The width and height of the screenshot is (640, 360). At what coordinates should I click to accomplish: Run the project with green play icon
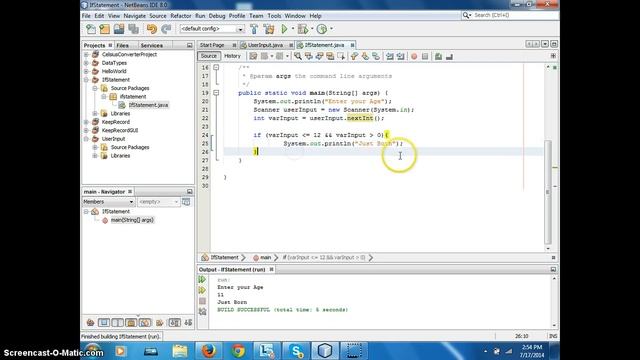284,29
